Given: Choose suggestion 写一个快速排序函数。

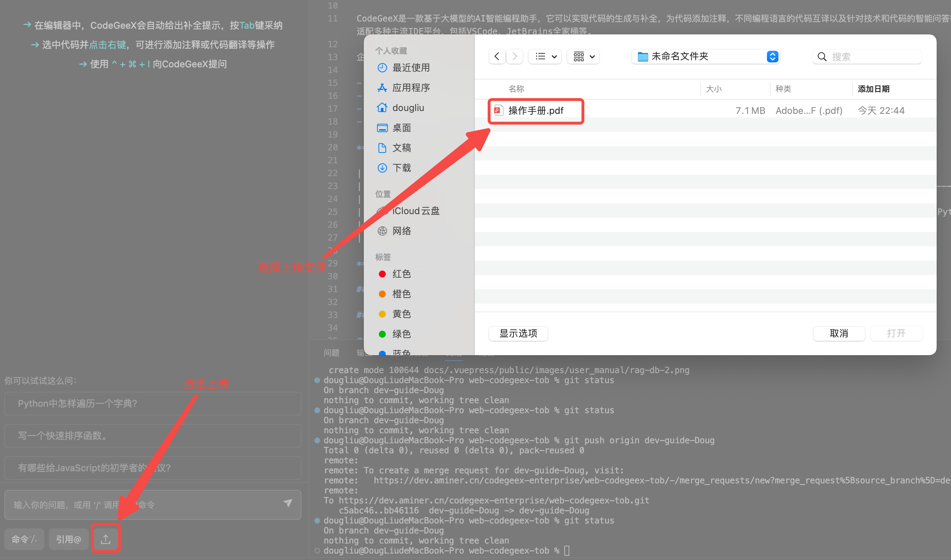Looking at the screenshot, I should (153, 435).
